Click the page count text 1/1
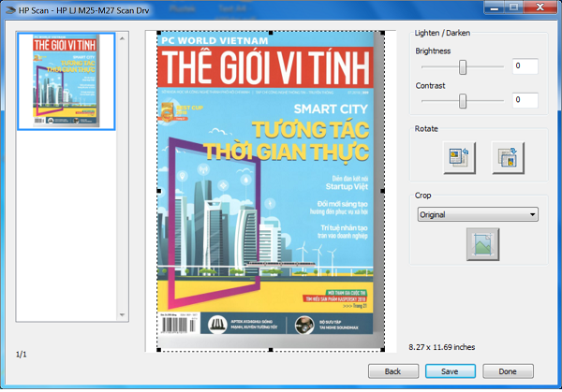This screenshot has height=392, width=562. [22, 355]
